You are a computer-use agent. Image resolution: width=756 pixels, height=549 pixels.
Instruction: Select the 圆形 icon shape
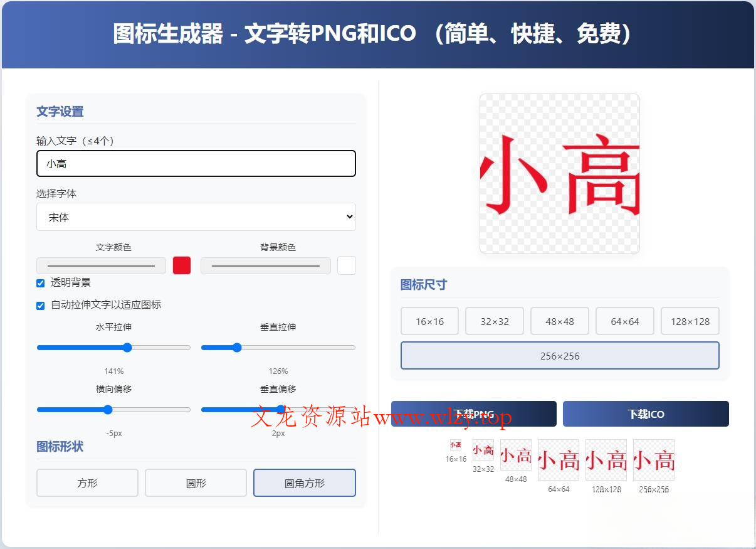click(x=196, y=482)
